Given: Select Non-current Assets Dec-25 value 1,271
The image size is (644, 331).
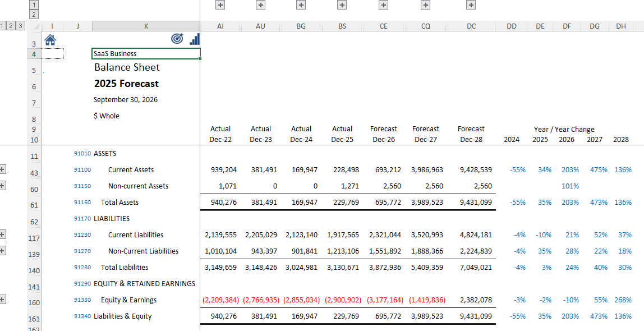Looking at the screenshot, I should pos(349,186).
